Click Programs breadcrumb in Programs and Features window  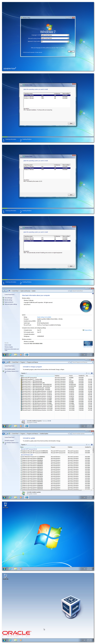(x=23, y=362)
